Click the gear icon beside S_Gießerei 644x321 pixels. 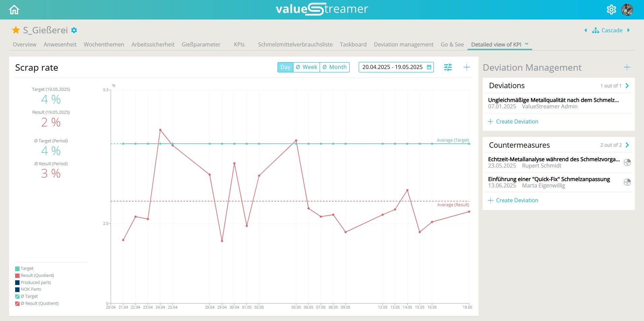pos(74,30)
